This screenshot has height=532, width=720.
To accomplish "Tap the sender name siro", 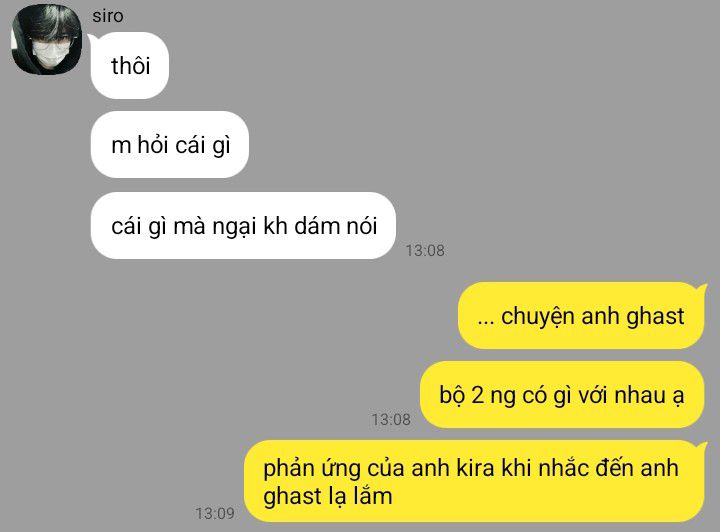I will (107, 16).
